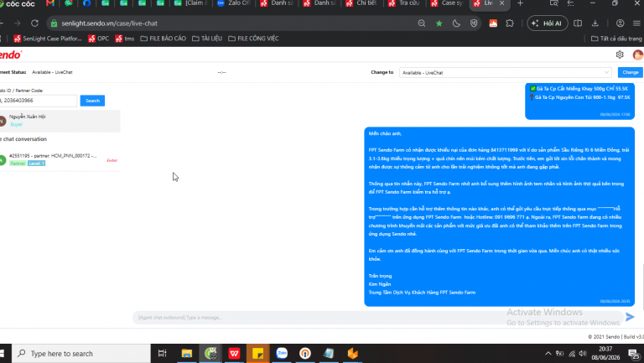Viewport: 644px width, 363px height.
Task: Click the Hỏi AI button
Action: [x=547, y=23]
